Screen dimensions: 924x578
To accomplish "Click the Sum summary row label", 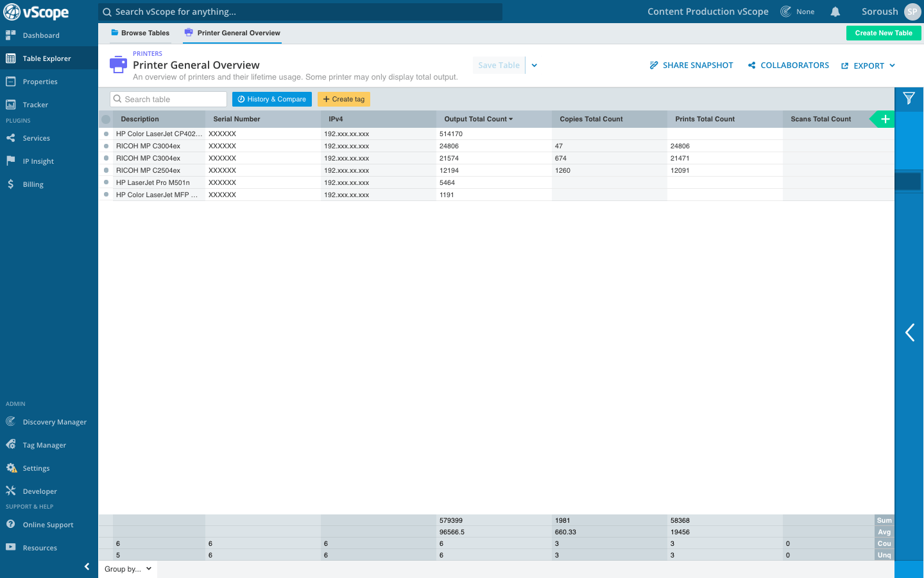I will pyautogui.click(x=884, y=520).
